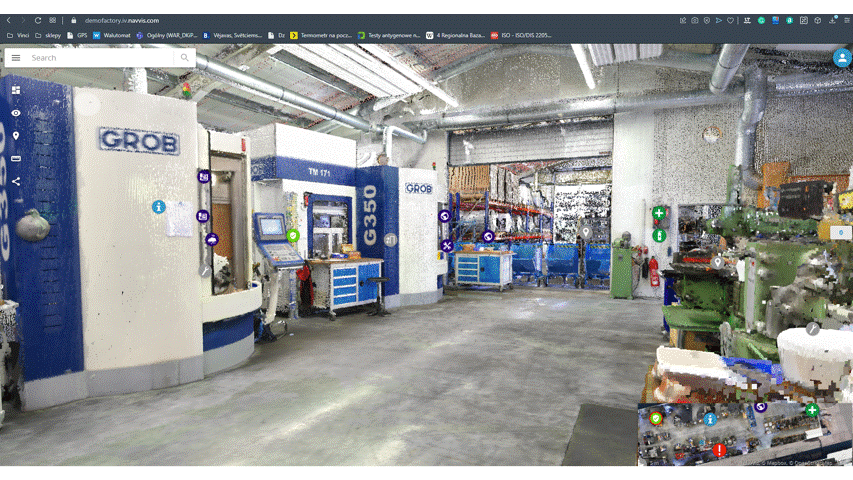Open the points of interest pin in sidebar
Image resolution: width=853 pixels, height=480 pixels.
pos(16,136)
